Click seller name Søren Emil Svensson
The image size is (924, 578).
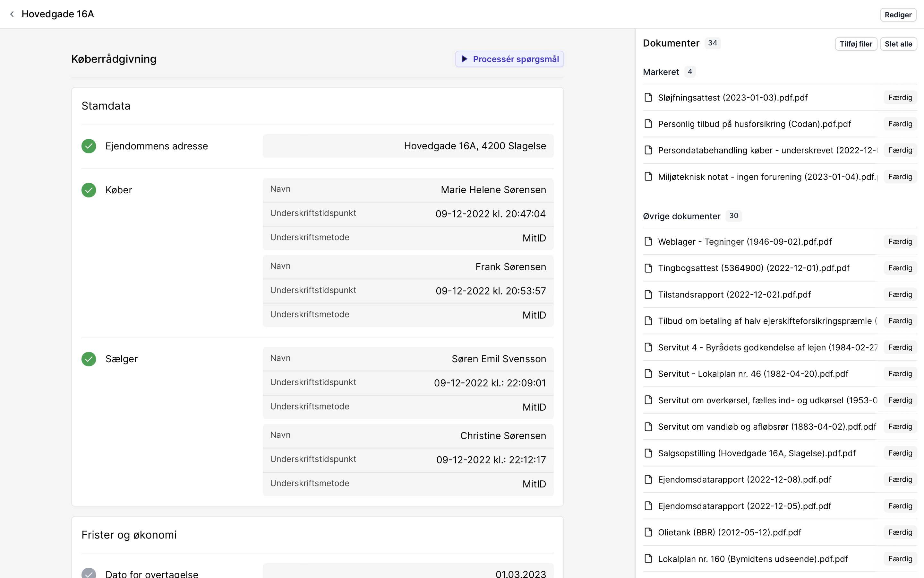(499, 359)
